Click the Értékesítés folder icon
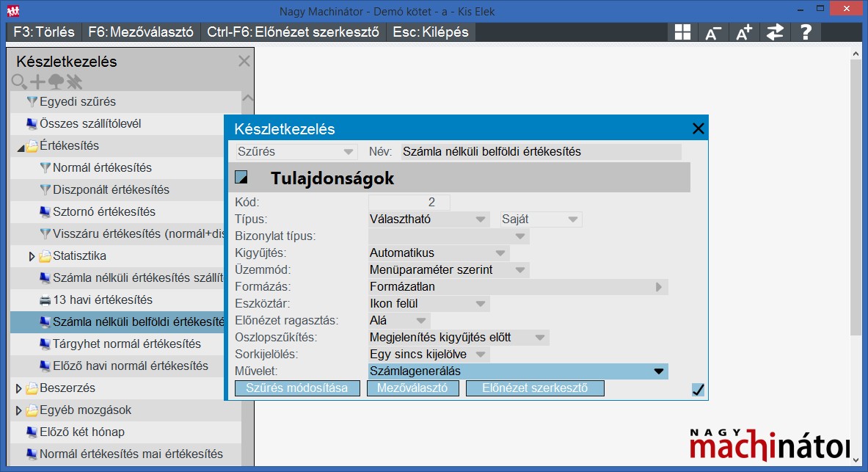The image size is (868, 472). point(32,145)
